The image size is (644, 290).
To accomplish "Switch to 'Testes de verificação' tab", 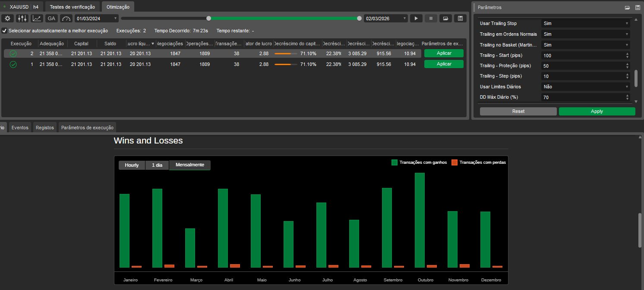I will (72, 7).
